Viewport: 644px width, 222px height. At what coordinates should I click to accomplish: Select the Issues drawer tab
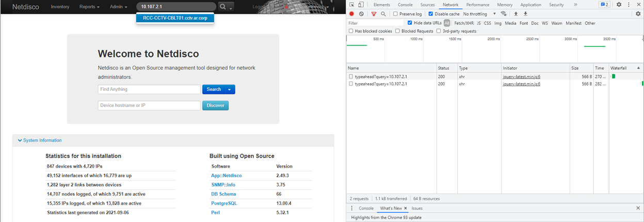pyautogui.click(x=417, y=208)
